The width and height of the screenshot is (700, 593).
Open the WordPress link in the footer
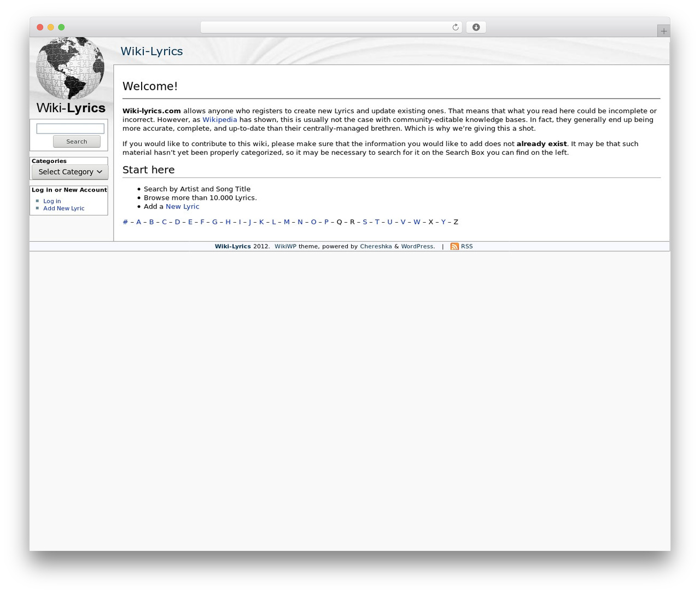(417, 247)
